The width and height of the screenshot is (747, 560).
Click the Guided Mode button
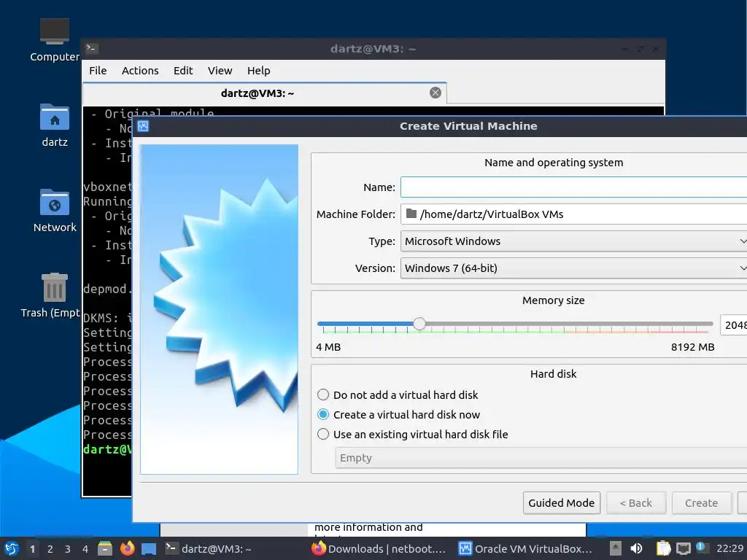(561, 503)
